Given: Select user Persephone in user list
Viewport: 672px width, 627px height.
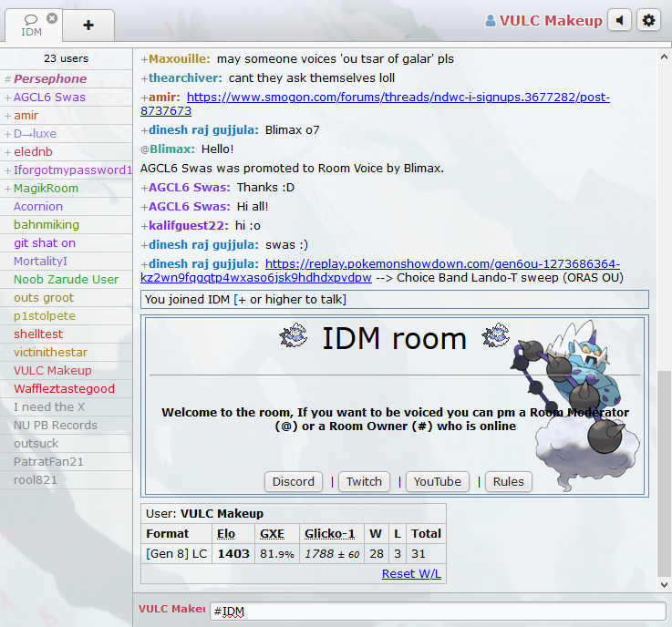Looking at the screenshot, I should coord(66,78).
